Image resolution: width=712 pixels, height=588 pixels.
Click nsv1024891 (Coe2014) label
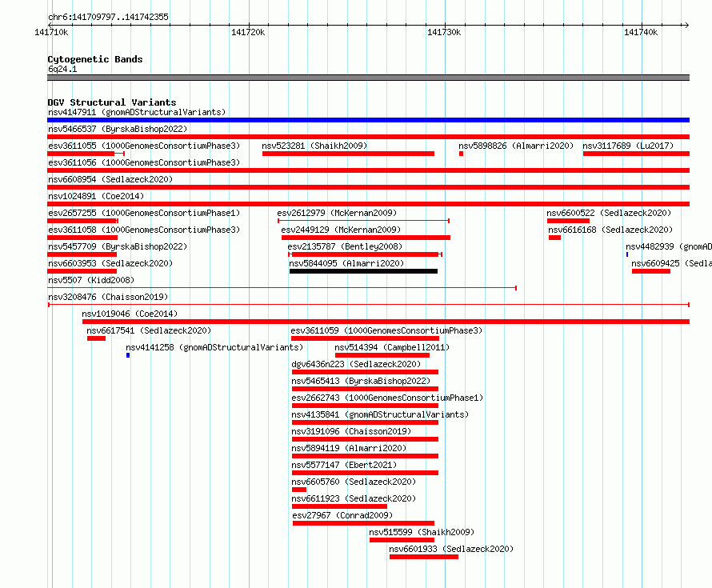click(96, 196)
